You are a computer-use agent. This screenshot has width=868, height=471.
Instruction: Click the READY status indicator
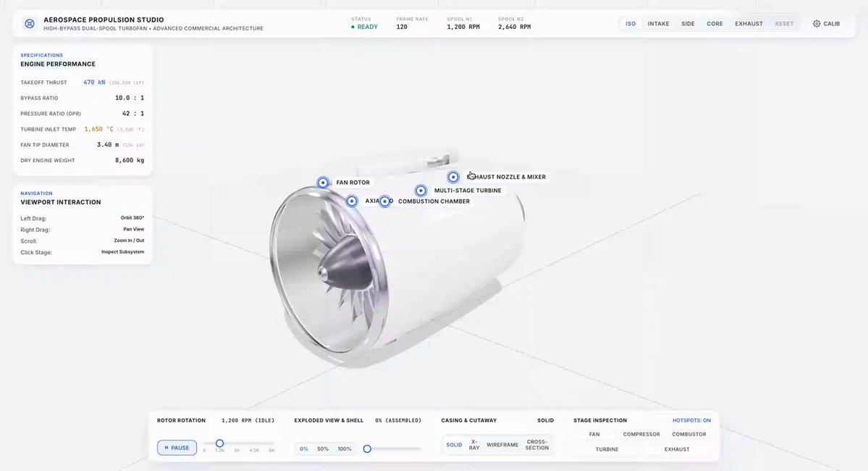364,27
